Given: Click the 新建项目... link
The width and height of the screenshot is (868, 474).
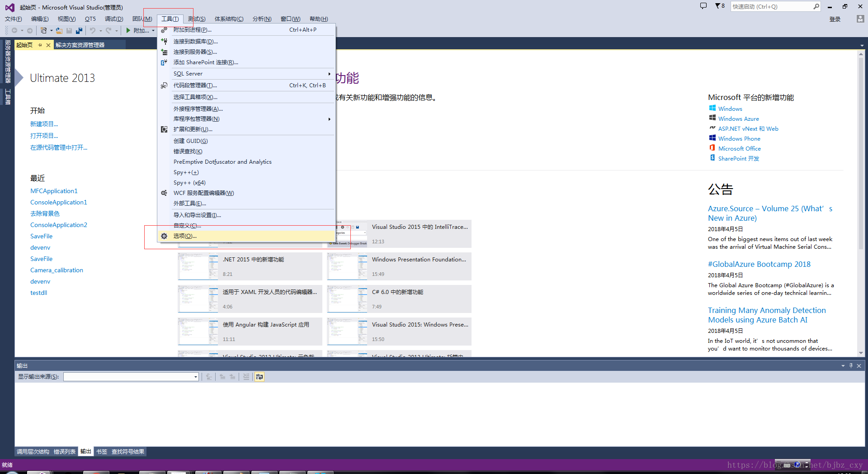Looking at the screenshot, I should (44, 124).
